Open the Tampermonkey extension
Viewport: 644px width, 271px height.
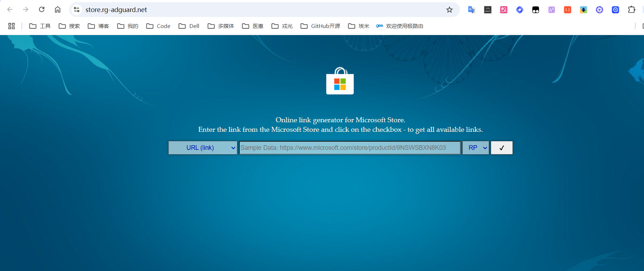click(535, 10)
